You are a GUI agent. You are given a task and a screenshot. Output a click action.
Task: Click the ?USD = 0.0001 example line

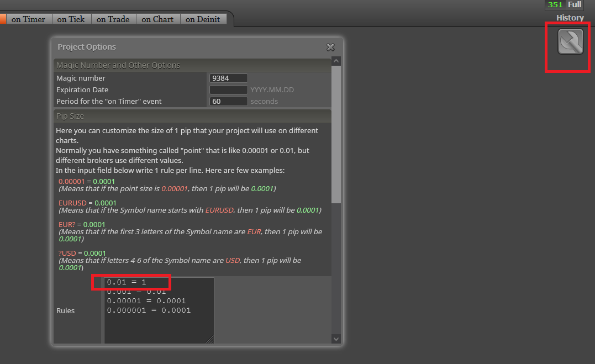tap(82, 253)
